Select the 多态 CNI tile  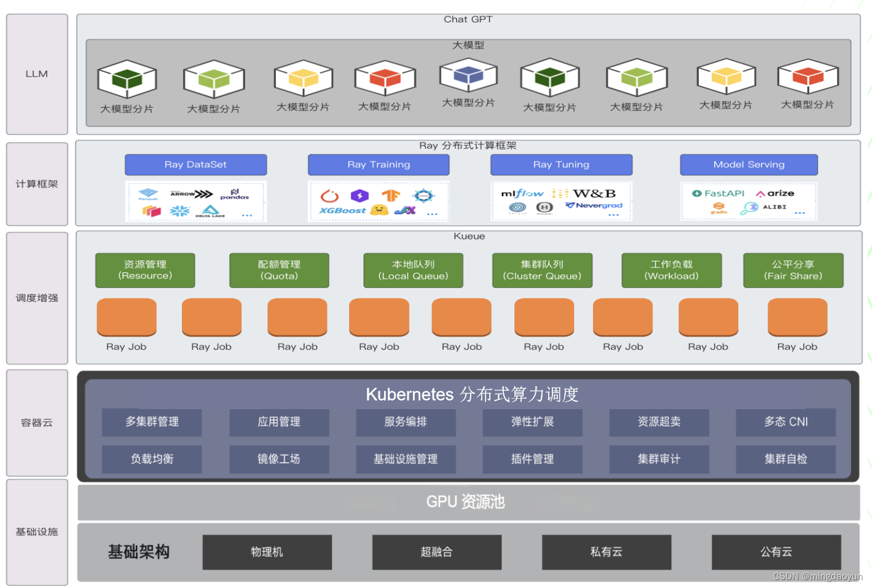(x=786, y=422)
